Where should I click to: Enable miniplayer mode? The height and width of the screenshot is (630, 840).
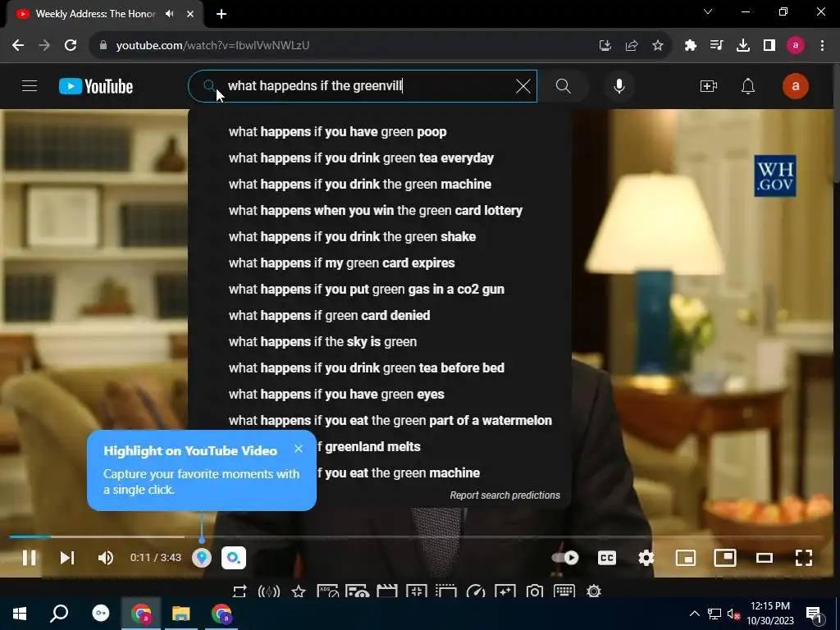[686, 558]
